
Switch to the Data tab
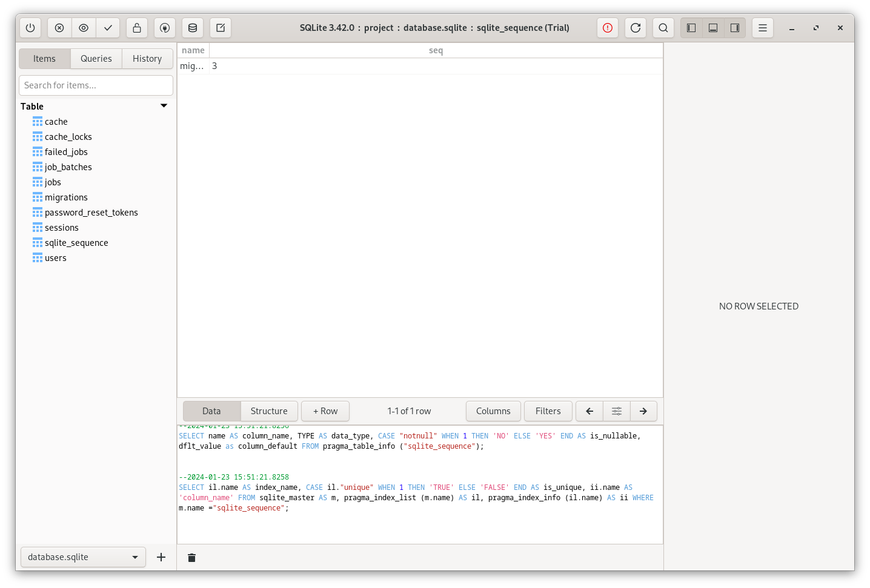(211, 411)
